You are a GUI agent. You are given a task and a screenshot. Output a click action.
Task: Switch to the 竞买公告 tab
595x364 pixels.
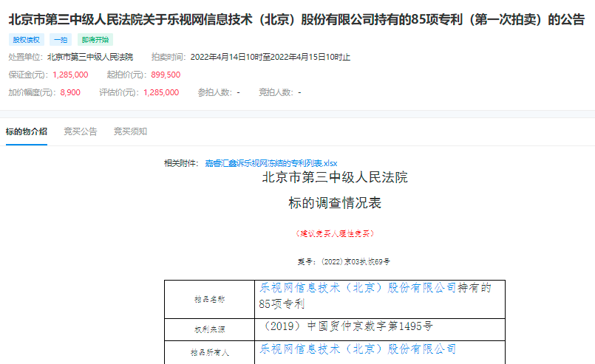coord(81,131)
